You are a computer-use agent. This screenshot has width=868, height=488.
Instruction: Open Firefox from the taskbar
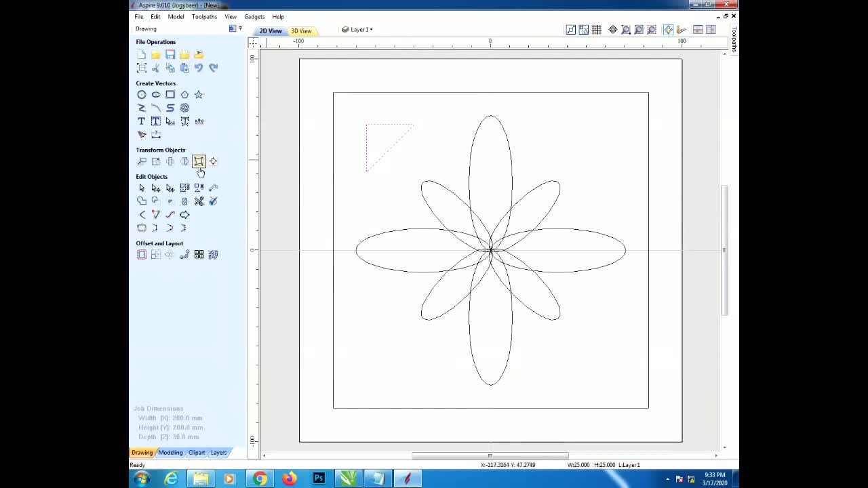coord(290,479)
